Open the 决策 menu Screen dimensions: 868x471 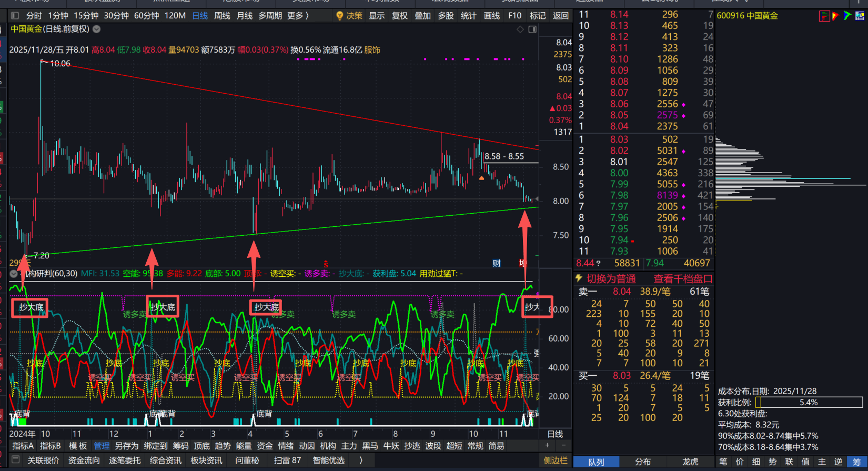click(x=354, y=16)
